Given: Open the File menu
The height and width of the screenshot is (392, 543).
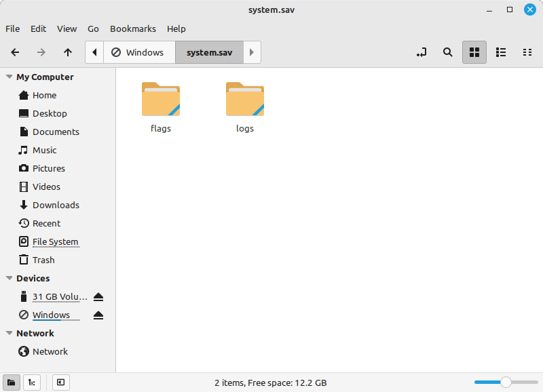Looking at the screenshot, I should tap(12, 28).
